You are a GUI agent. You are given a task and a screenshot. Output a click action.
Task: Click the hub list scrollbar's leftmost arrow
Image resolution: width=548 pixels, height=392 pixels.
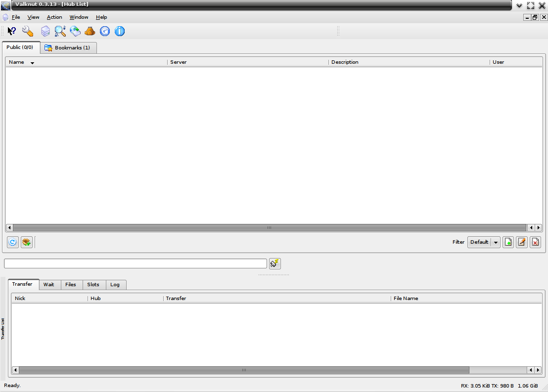pos(9,228)
